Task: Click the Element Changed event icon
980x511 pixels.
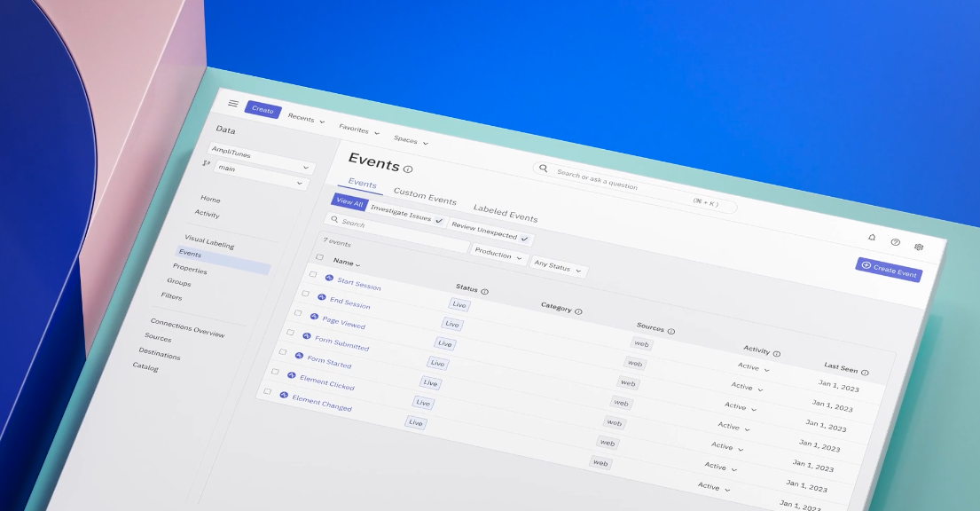Action: point(284,395)
